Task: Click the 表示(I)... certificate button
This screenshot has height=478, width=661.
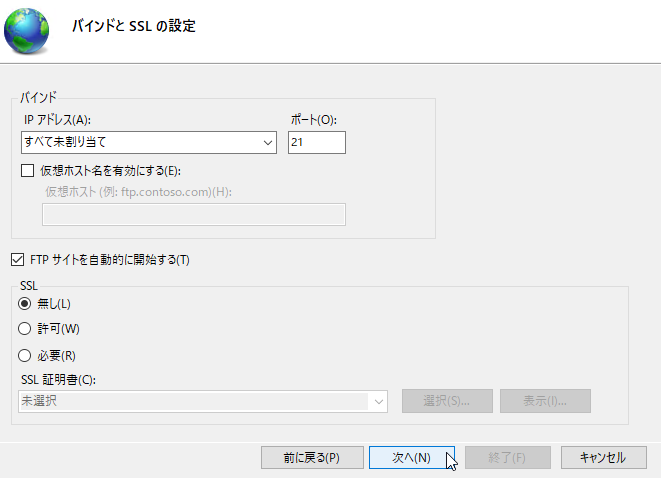Action: 545,401
